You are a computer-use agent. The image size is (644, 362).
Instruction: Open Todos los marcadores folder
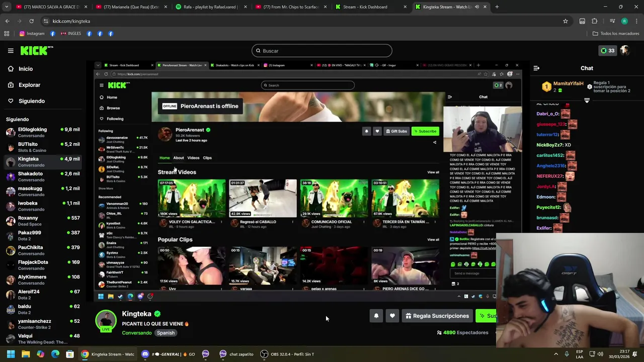coord(616,34)
